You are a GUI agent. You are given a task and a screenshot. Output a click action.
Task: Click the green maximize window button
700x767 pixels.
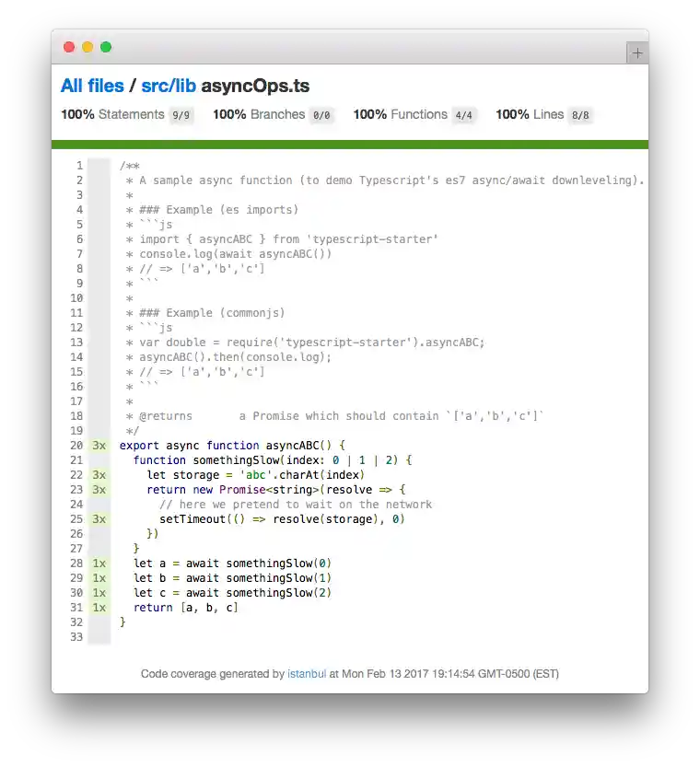pyautogui.click(x=106, y=47)
